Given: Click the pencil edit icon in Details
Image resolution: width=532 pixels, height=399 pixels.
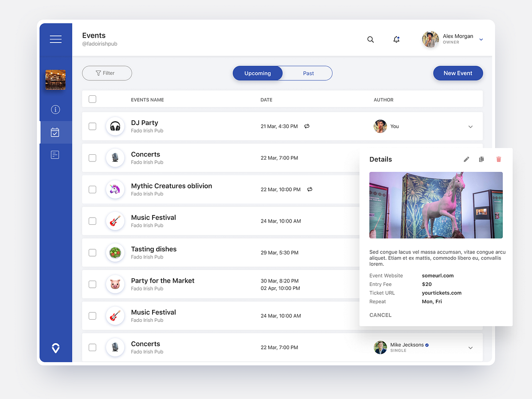Looking at the screenshot, I should [x=466, y=159].
